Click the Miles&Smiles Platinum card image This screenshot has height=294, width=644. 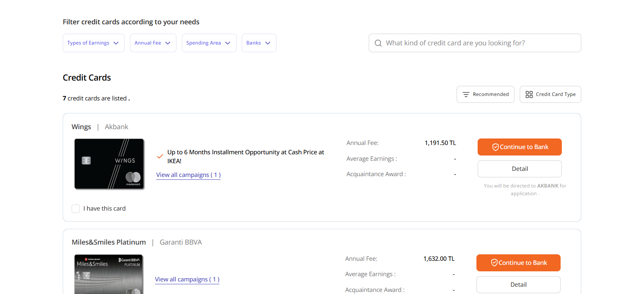[108, 274]
